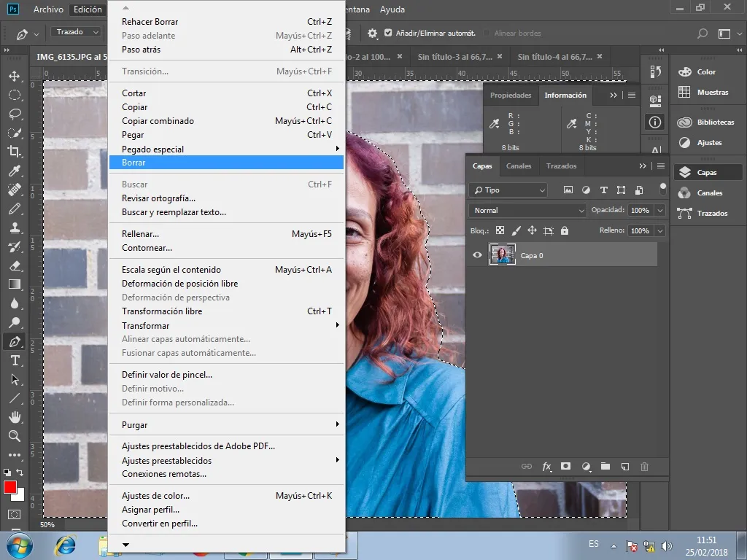This screenshot has height=560, width=747.
Task: Click the red foreground color swatch
Action: coord(9,487)
